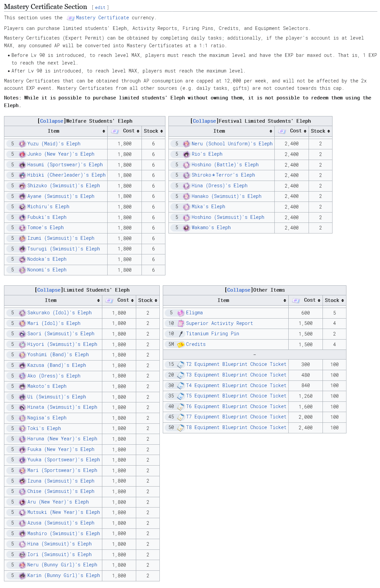This screenshot has height=588, width=380.
Task: Click the Mika Eleph portrait icon
Action: coord(186,207)
